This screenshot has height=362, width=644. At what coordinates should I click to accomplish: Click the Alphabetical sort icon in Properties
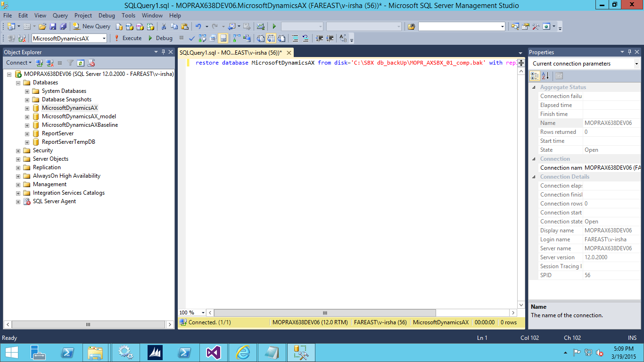click(x=545, y=75)
